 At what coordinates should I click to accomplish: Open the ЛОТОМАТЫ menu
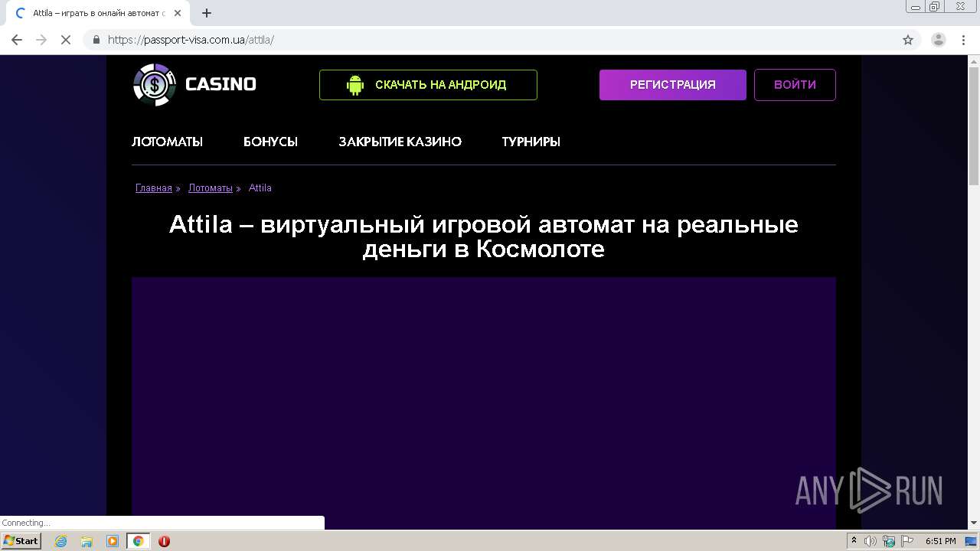(167, 142)
